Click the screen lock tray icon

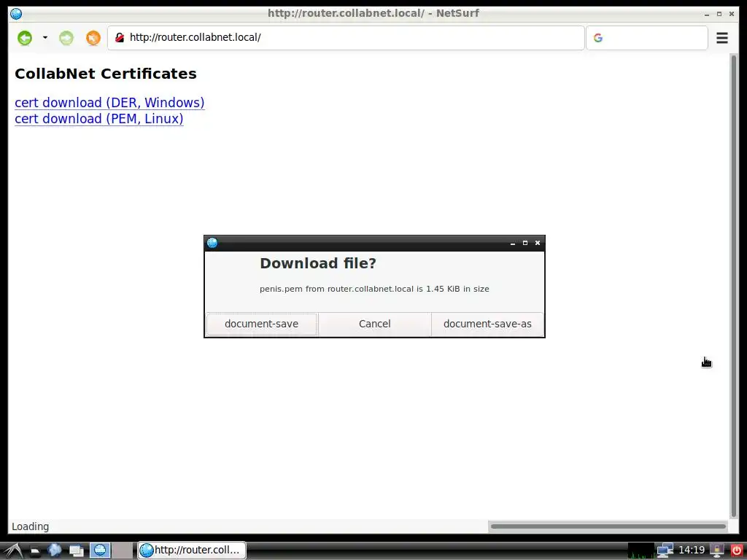(716, 551)
